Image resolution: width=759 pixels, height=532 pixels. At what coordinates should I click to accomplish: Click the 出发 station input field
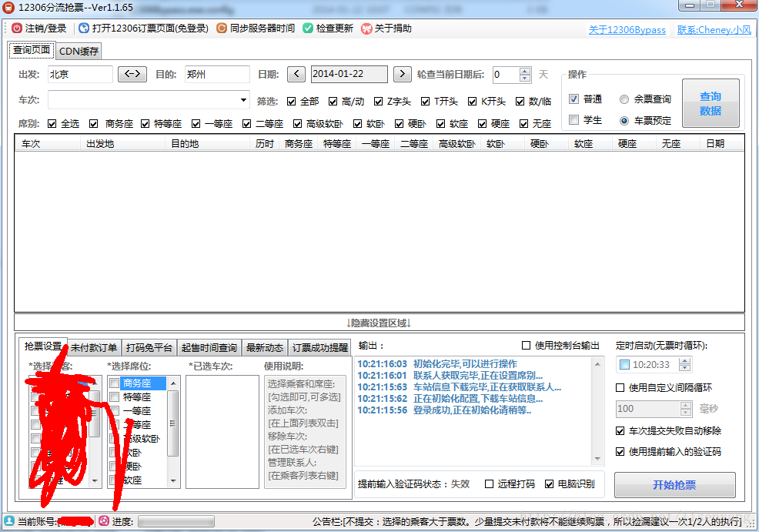click(80, 74)
